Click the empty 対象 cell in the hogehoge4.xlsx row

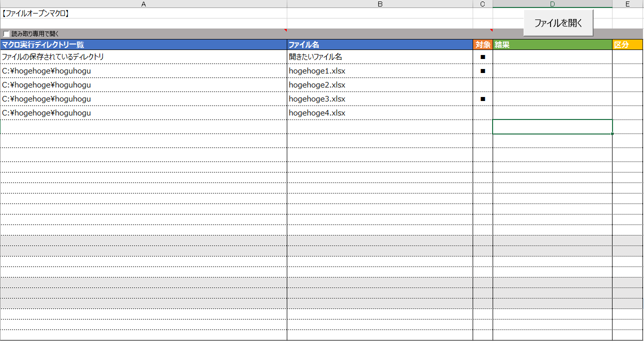(483, 113)
